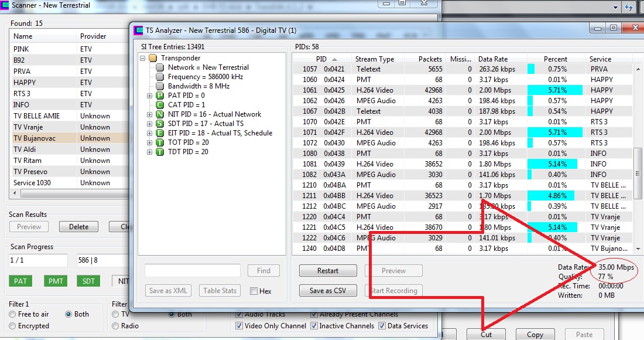The height and width of the screenshot is (340, 644).
Task: Sort by Data Rate column header
Action: pyautogui.click(x=501, y=59)
